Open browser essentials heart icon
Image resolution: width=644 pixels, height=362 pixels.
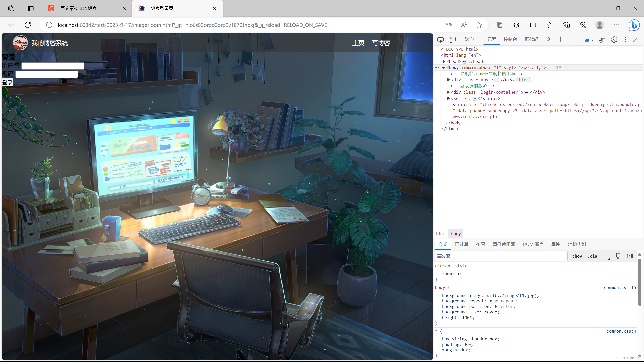583,25
